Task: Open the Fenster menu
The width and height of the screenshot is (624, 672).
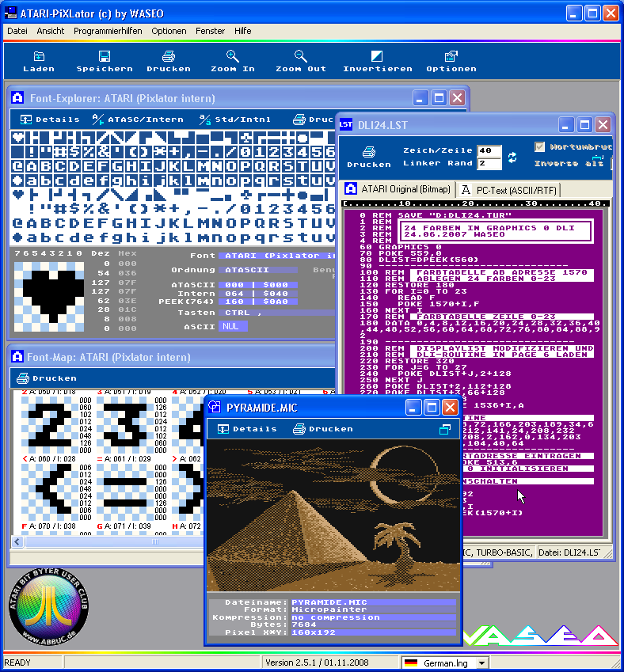Action: click(210, 31)
